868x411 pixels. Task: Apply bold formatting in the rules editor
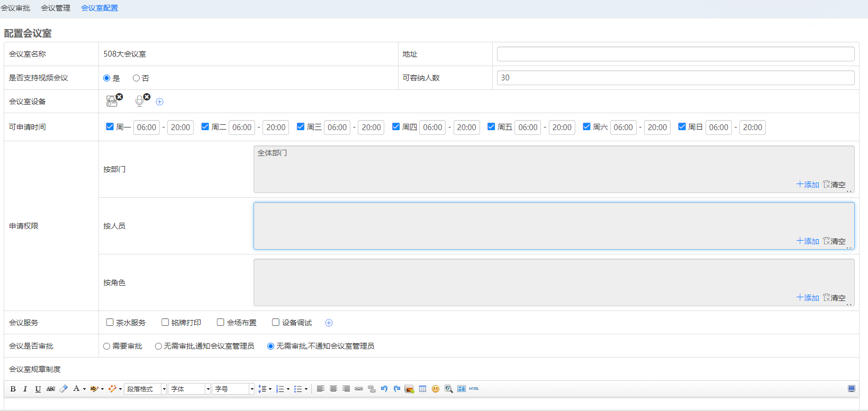tap(13, 389)
